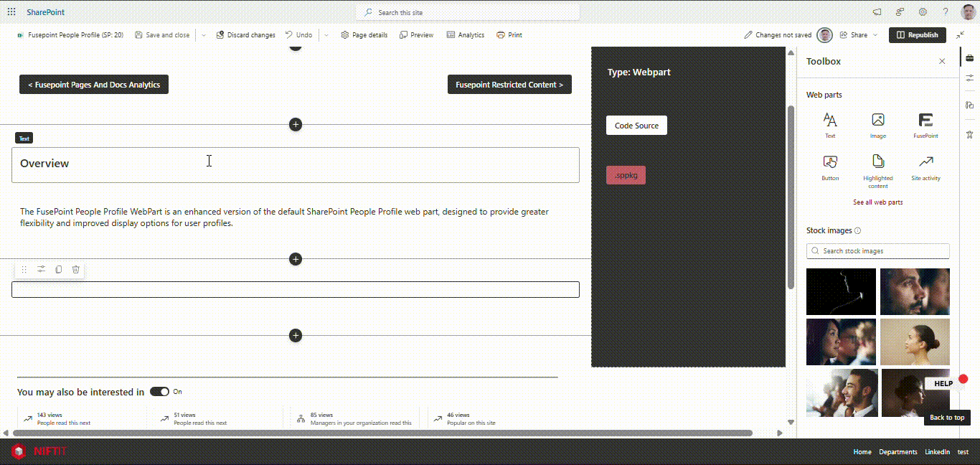Expand the Save and close dropdown arrow
This screenshot has width=980, height=465.
[x=204, y=35]
